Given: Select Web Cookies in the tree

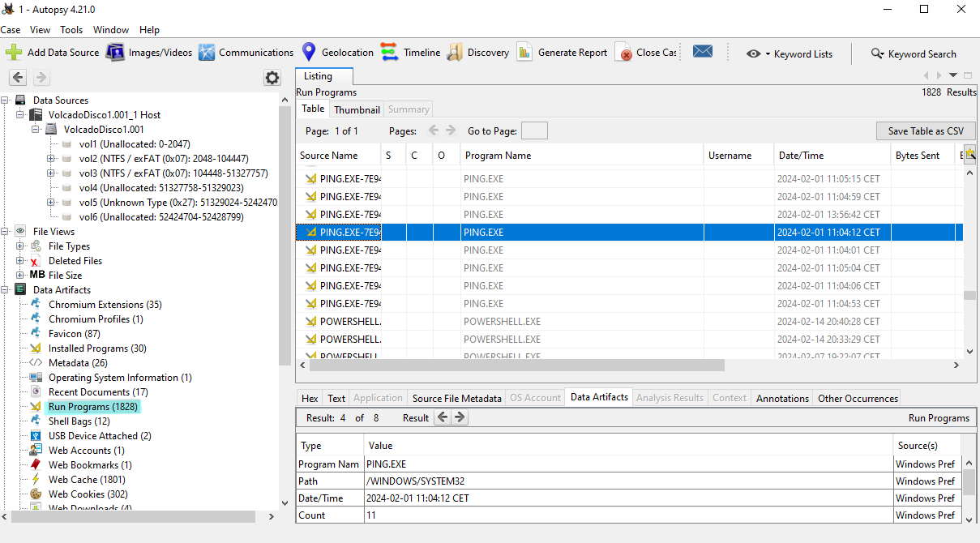Looking at the screenshot, I should [x=76, y=494].
